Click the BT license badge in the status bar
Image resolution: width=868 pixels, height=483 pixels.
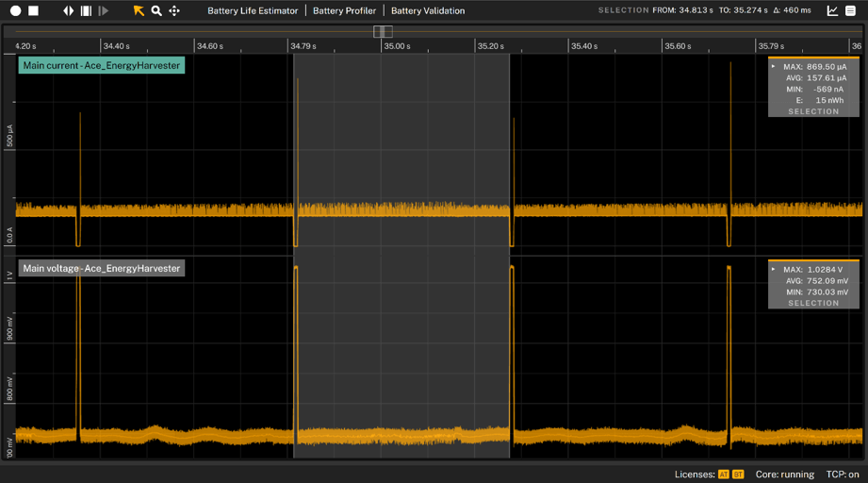[x=738, y=475]
